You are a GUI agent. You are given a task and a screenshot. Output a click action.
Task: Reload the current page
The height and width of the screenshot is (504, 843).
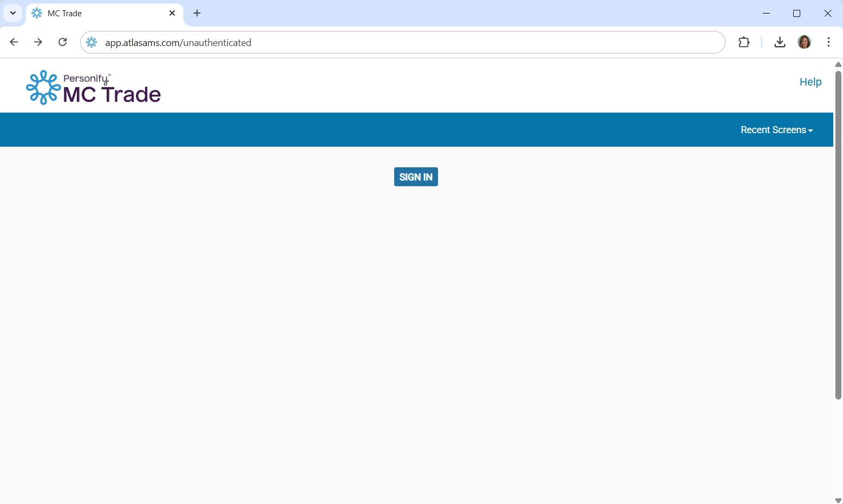click(x=63, y=42)
